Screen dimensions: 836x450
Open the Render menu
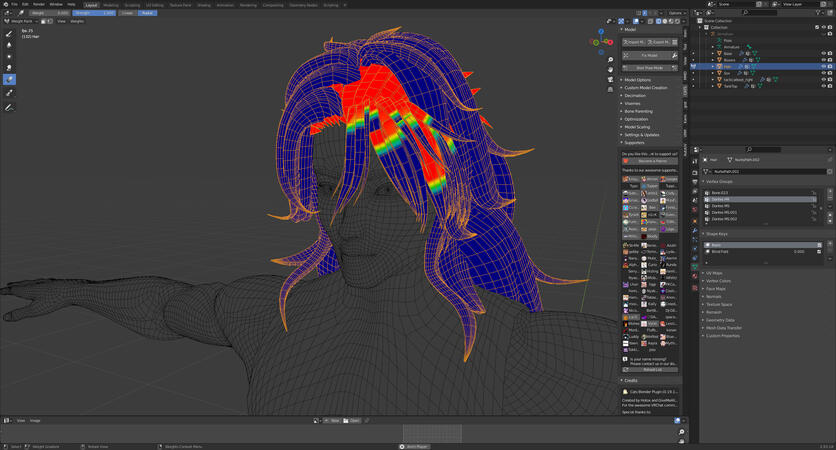[x=39, y=5]
